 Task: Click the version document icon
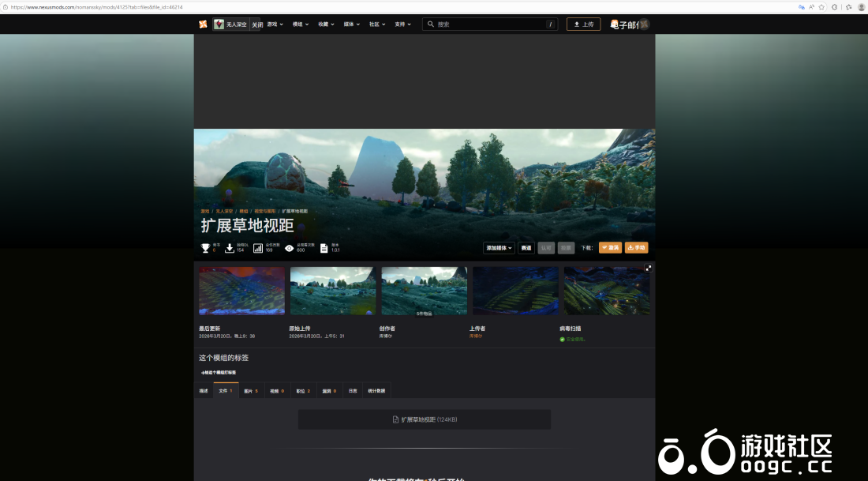point(324,248)
